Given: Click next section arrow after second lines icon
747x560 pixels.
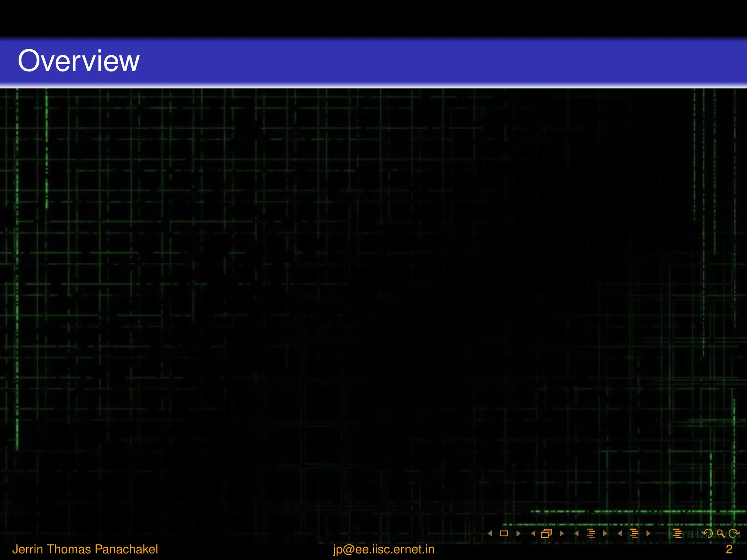Looking at the screenshot, I should (x=648, y=533).
